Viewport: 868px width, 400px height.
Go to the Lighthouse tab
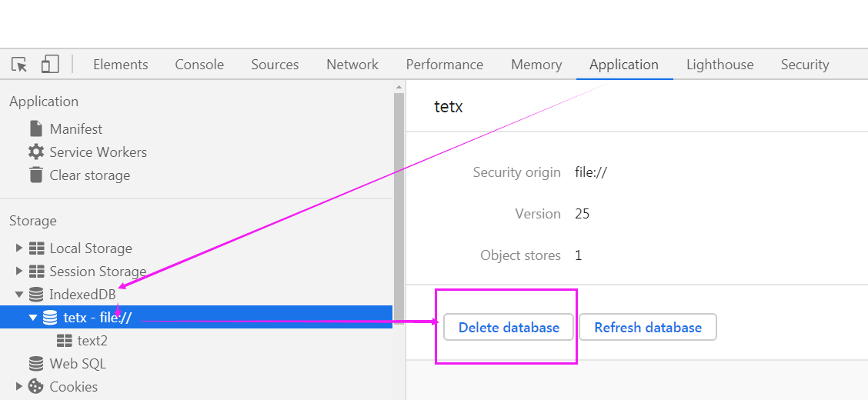click(719, 65)
